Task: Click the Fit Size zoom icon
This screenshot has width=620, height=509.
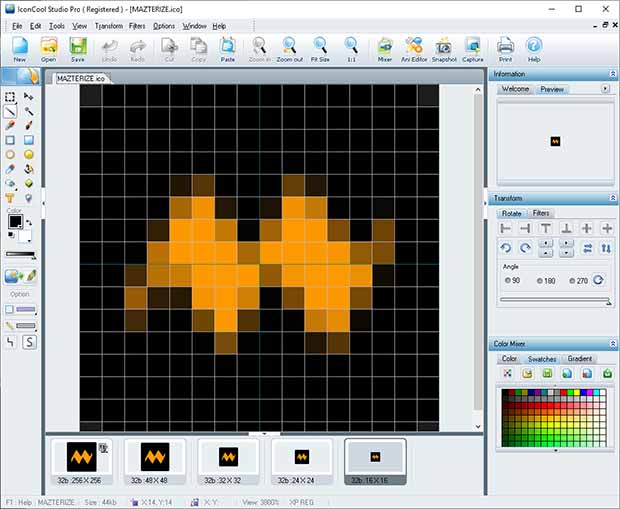Action: click(x=320, y=49)
